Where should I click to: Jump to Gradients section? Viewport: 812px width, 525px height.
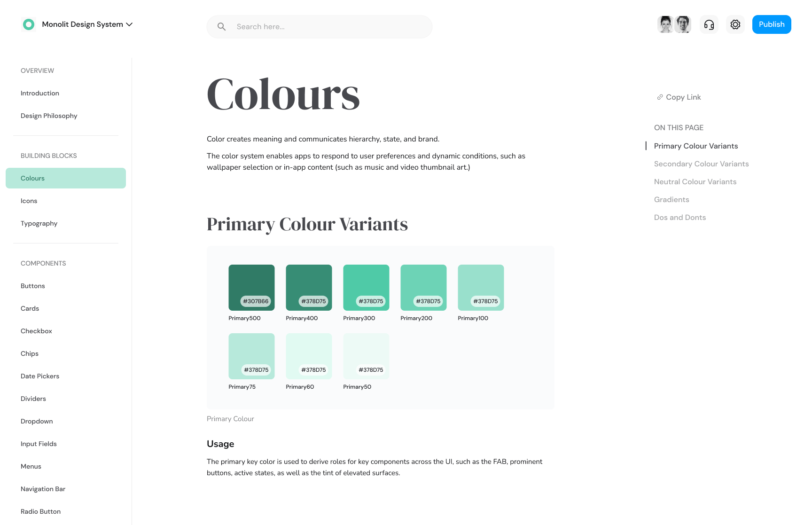pos(671,200)
